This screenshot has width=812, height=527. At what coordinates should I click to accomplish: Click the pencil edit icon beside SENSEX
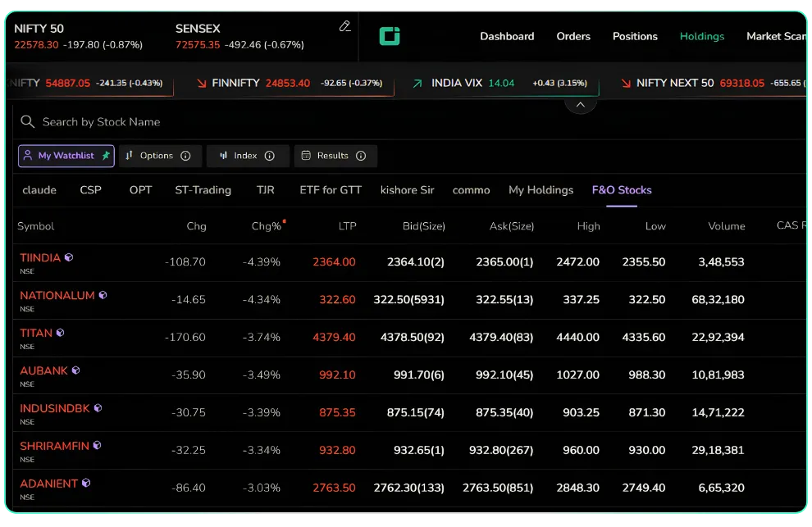[x=344, y=26]
